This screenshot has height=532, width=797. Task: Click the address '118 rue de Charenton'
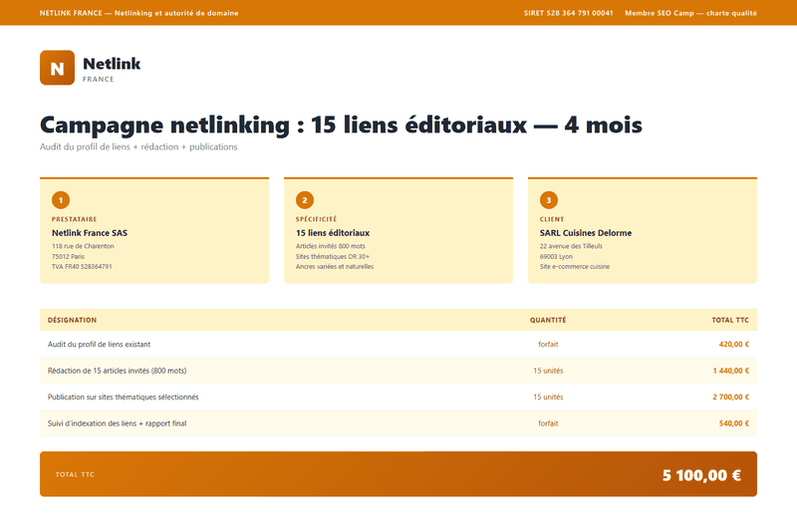83,246
